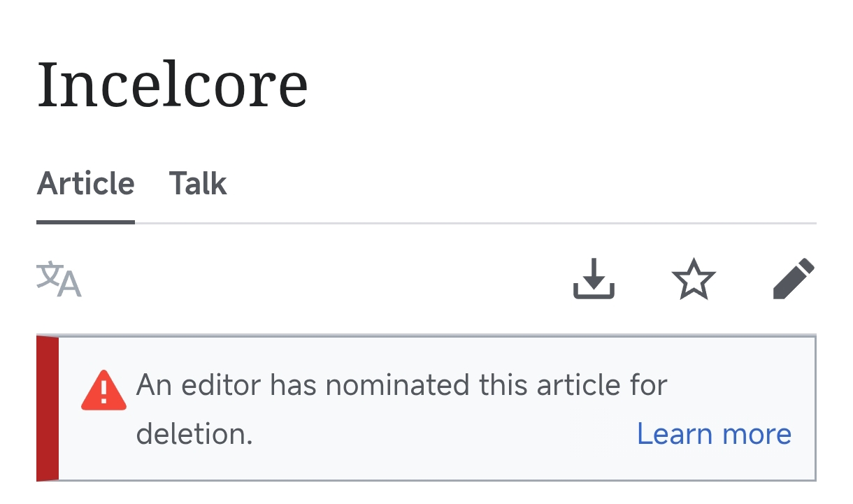Image resolution: width=853 pixels, height=504 pixels.
Task: Click the red stripe on the deletion notice
Action: (x=48, y=409)
